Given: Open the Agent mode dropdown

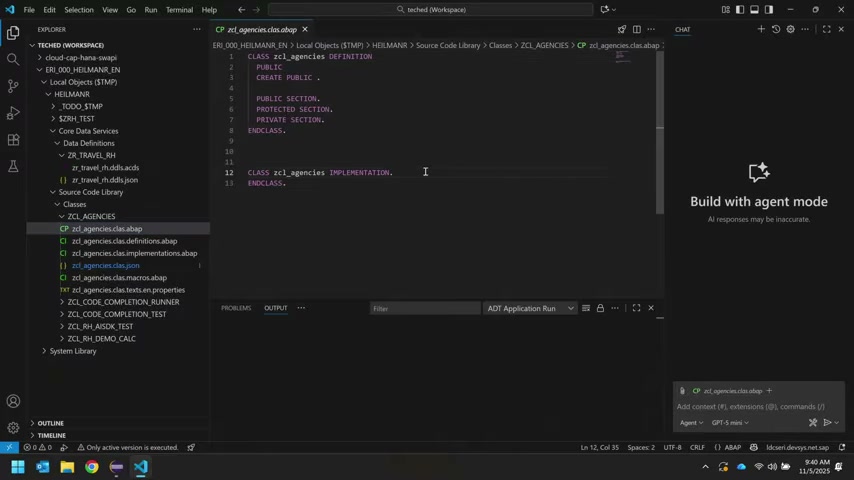Looking at the screenshot, I should coord(691,422).
